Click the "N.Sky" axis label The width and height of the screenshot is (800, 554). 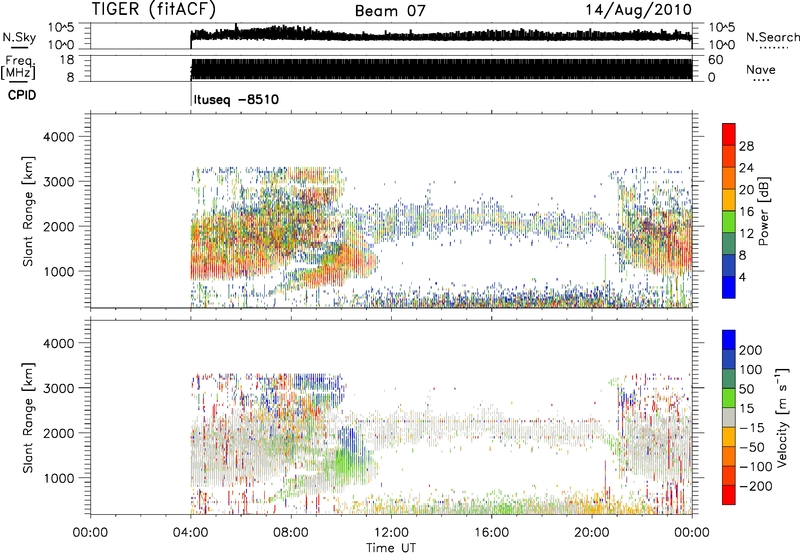click(19, 37)
